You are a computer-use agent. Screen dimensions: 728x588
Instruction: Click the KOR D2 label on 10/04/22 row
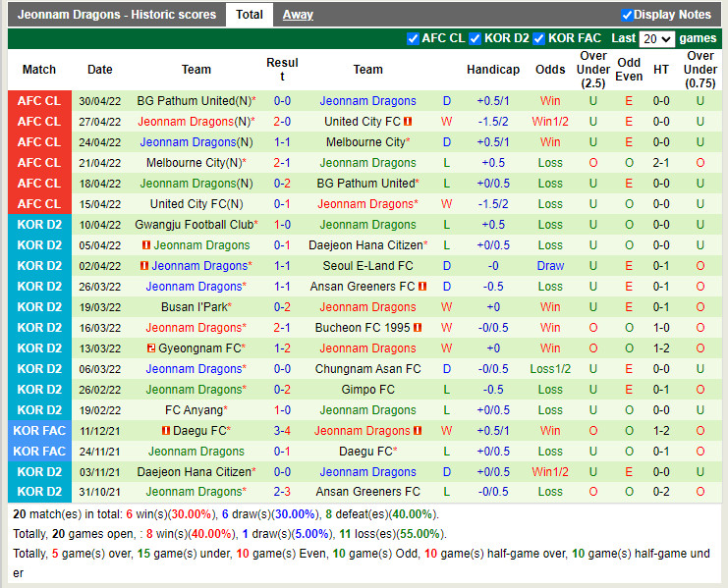(39, 225)
